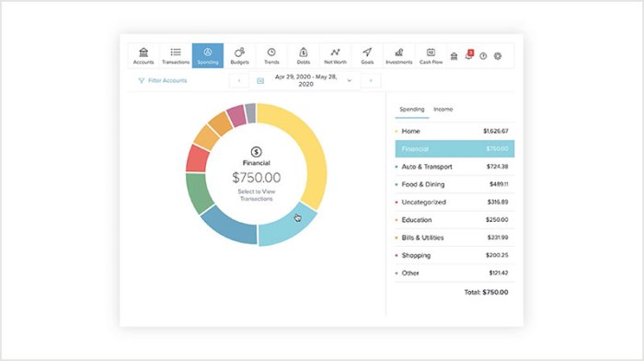
Task: Select the Other category row
Action: tap(454, 273)
